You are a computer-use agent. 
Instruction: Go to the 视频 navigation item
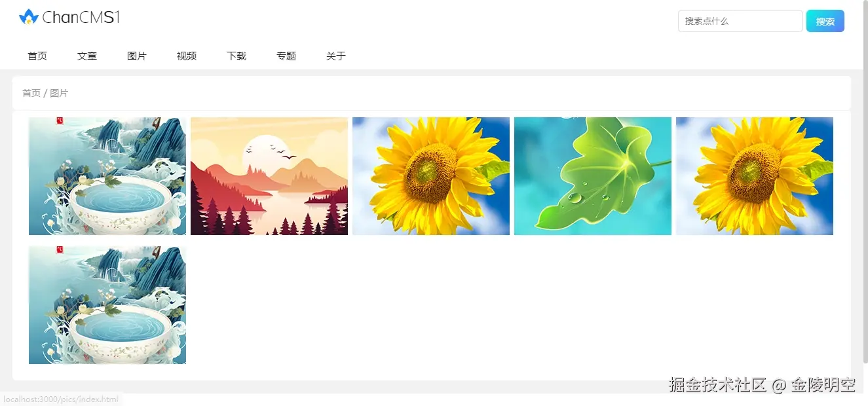coord(187,56)
